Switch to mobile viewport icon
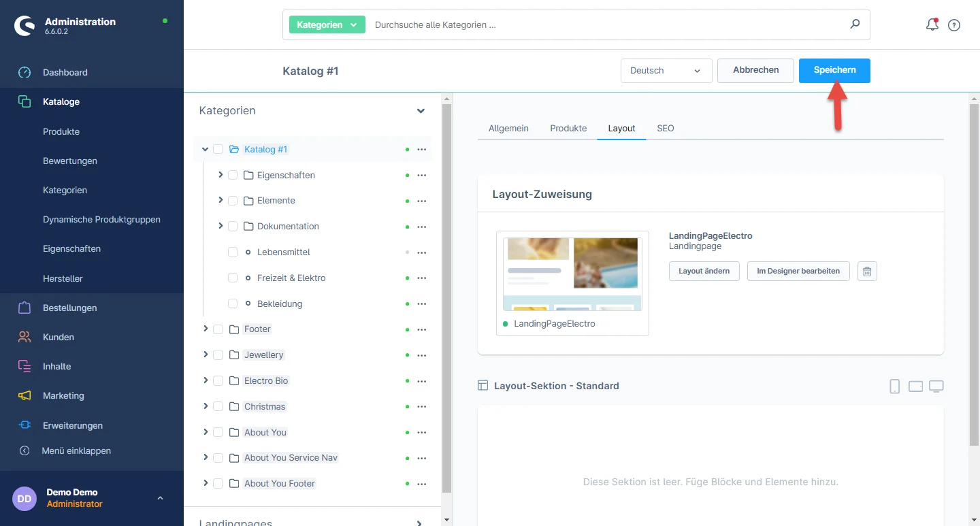Image resolution: width=980 pixels, height=526 pixels. click(x=894, y=387)
